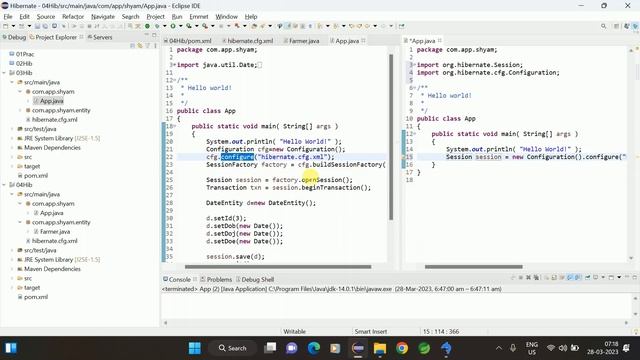Click Remove All Terminated Launches icon
The image size is (640, 360).
point(536,278)
